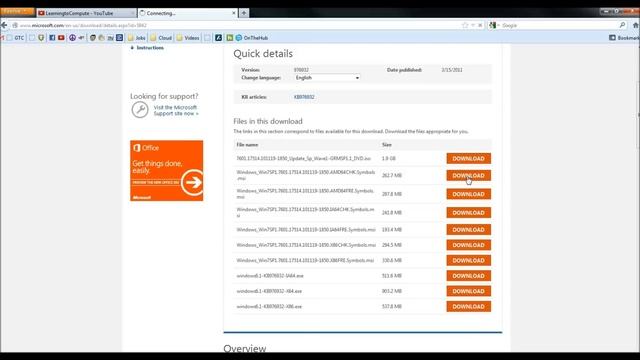640x360 pixels.
Task: Open the OnTheHub bookmark
Action: tap(252, 38)
